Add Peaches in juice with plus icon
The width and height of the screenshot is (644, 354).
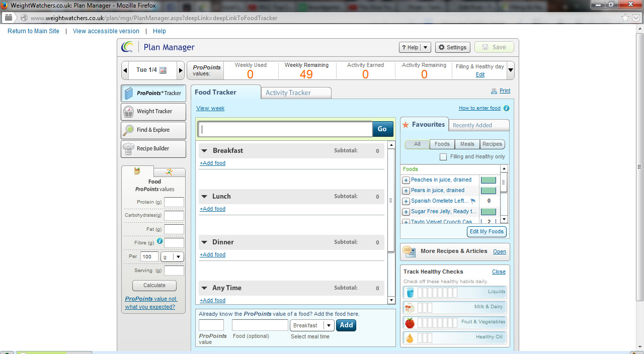click(406, 180)
